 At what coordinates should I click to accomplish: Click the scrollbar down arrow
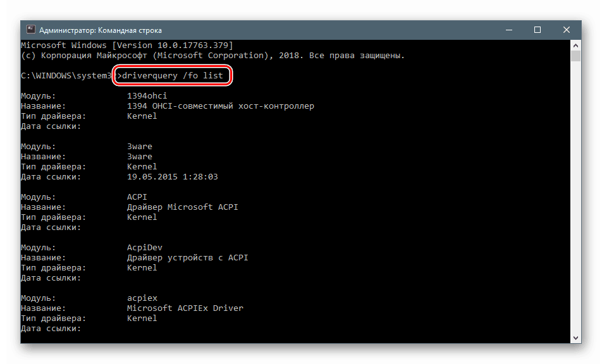pyautogui.click(x=575, y=338)
